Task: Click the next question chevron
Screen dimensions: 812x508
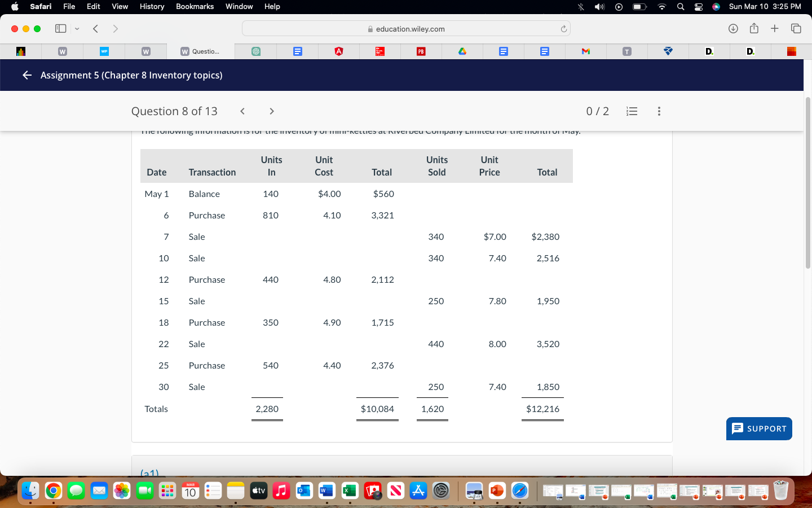Action: coord(271,111)
